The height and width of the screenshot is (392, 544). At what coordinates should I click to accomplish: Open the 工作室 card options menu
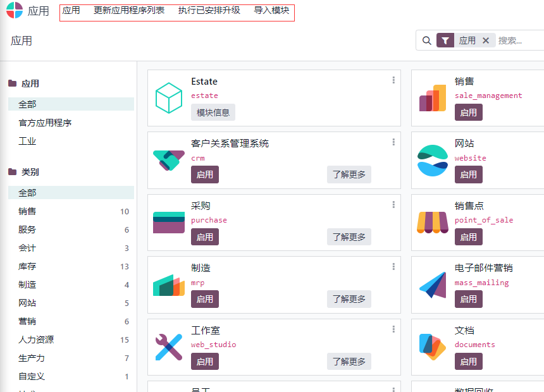[393, 329]
